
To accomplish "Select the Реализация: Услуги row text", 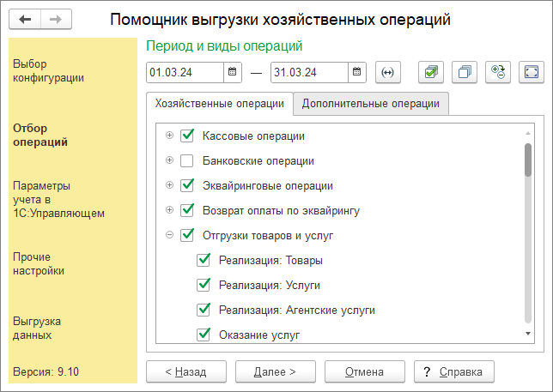I will tap(270, 286).
